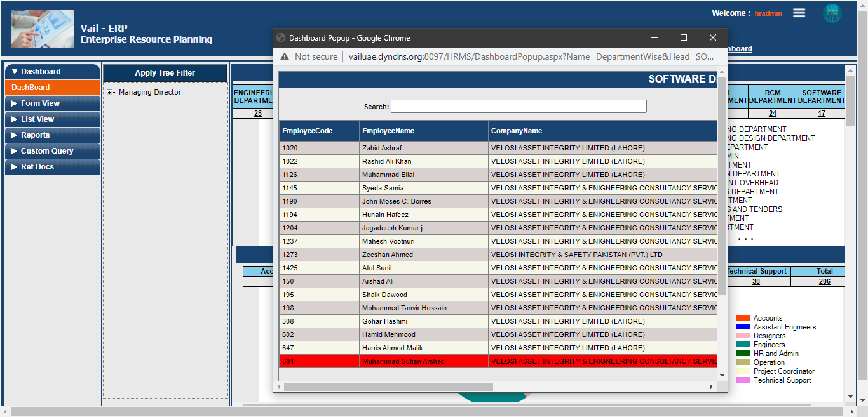Open Software Department count link 17
Image resolution: width=868 pixels, height=417 pixels.
(821, 112)
